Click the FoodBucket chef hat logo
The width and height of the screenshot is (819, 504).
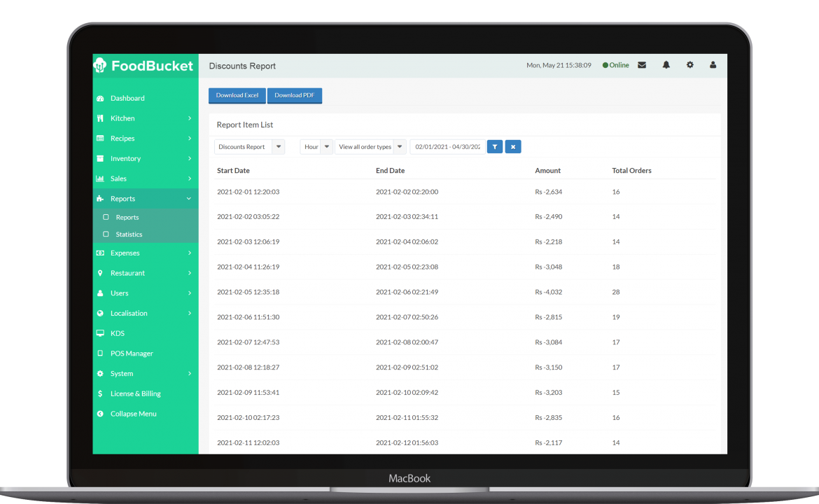tap(100, 65)
